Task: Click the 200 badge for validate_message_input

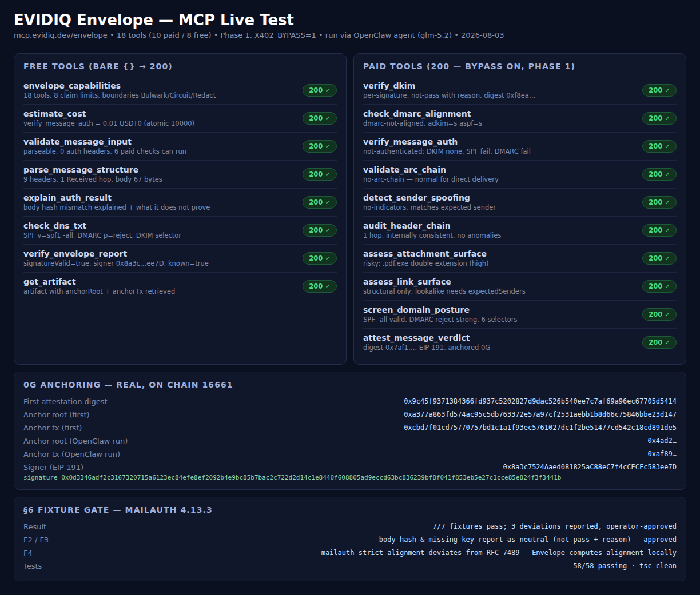Action: coord(319,146)
